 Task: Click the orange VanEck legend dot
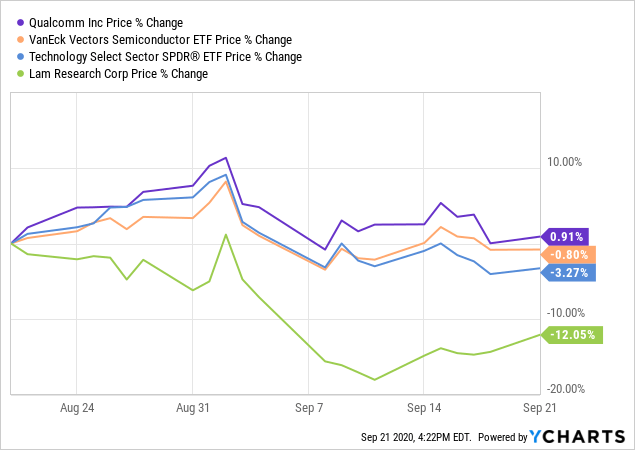(18, 40)
